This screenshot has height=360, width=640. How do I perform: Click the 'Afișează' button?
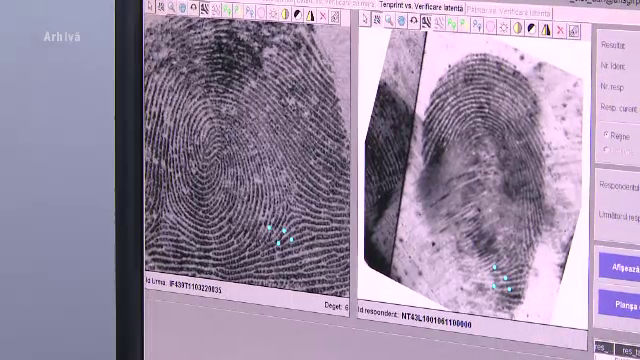click(x=620, y=267)
